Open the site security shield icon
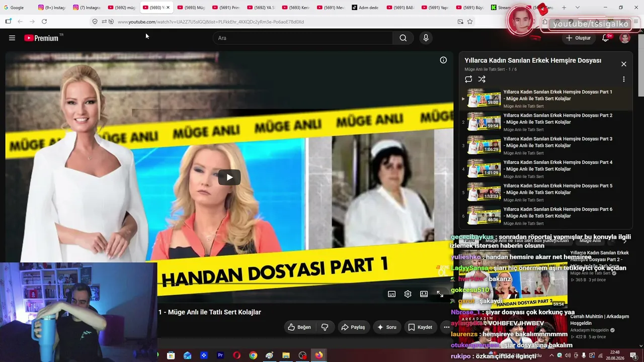This screenshot has width=644, height=362. (95, 22)
